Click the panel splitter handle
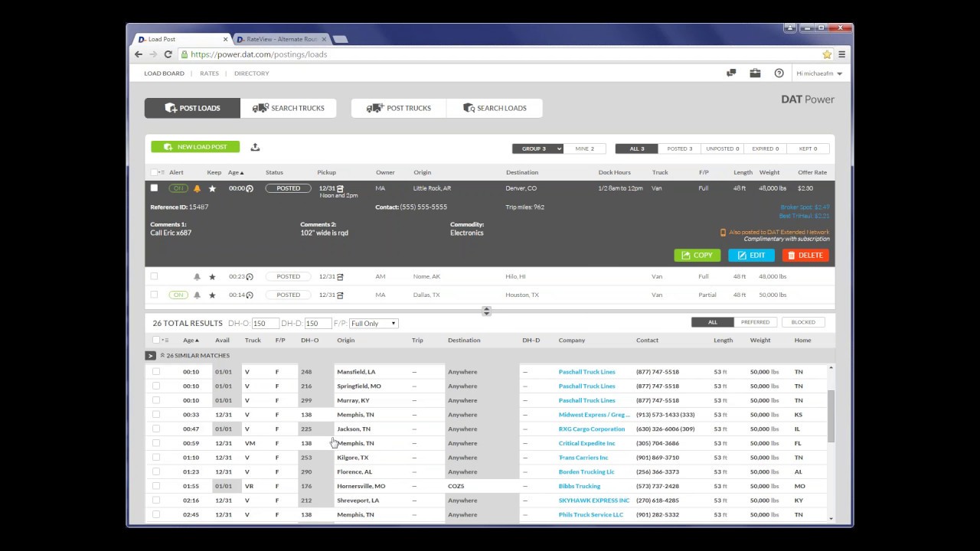 (486, 311)
